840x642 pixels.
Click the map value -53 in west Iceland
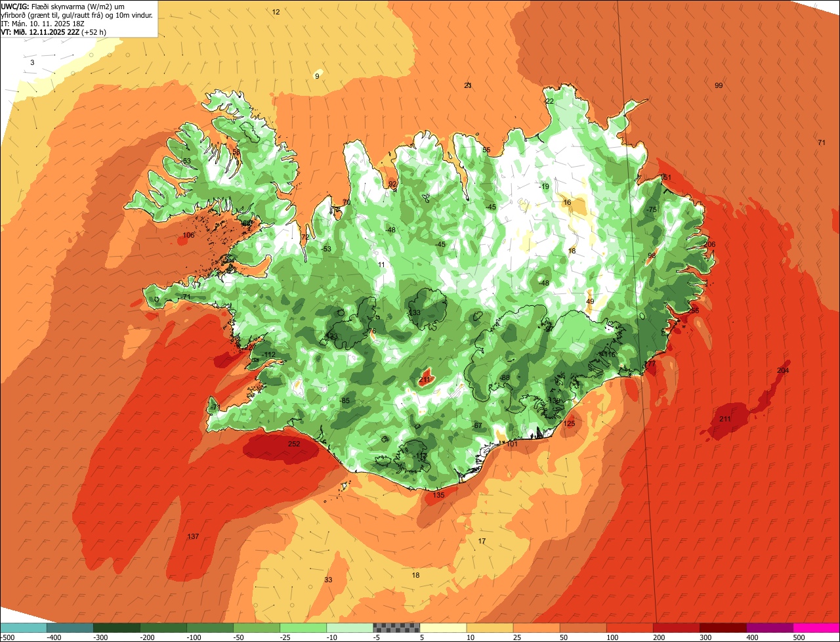(326, 249)
